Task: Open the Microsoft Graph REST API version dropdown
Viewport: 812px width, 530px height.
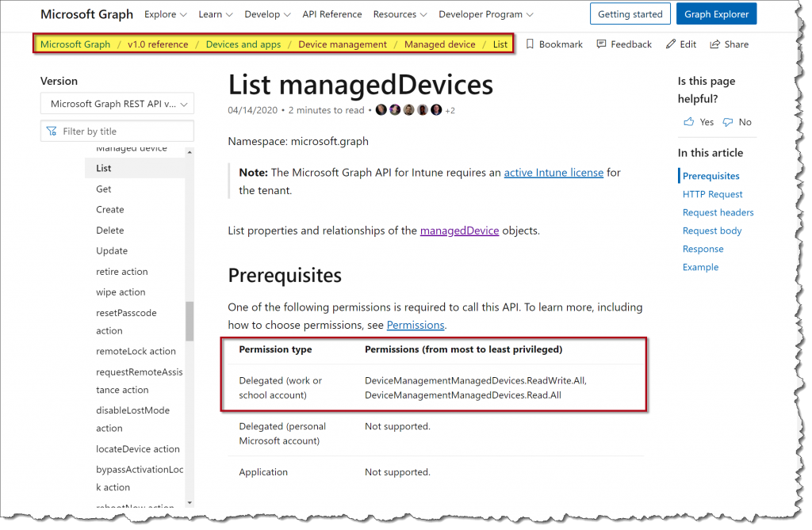Action: pyautogui.click(x=117, y=104)
